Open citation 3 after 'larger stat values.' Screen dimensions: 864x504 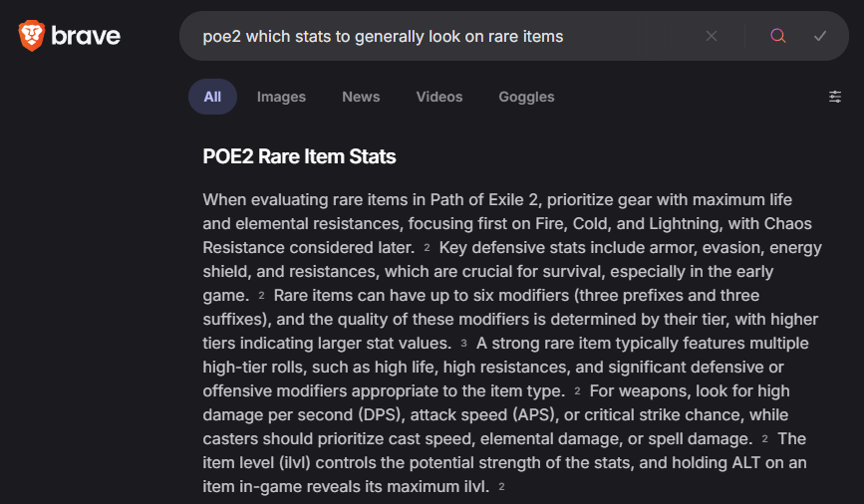tap(463, 344)
